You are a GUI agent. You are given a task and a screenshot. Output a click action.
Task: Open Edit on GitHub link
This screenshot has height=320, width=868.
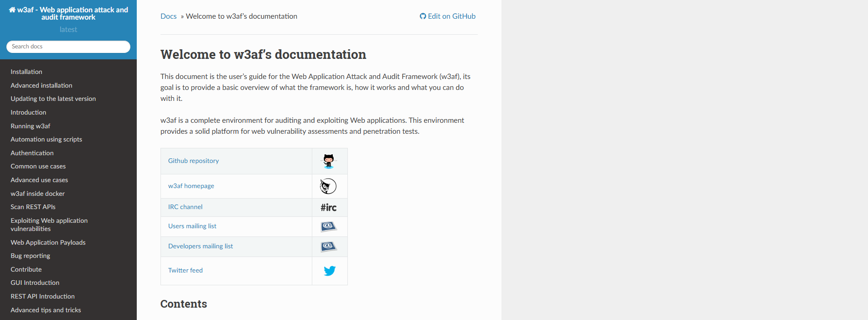(448, 16)
